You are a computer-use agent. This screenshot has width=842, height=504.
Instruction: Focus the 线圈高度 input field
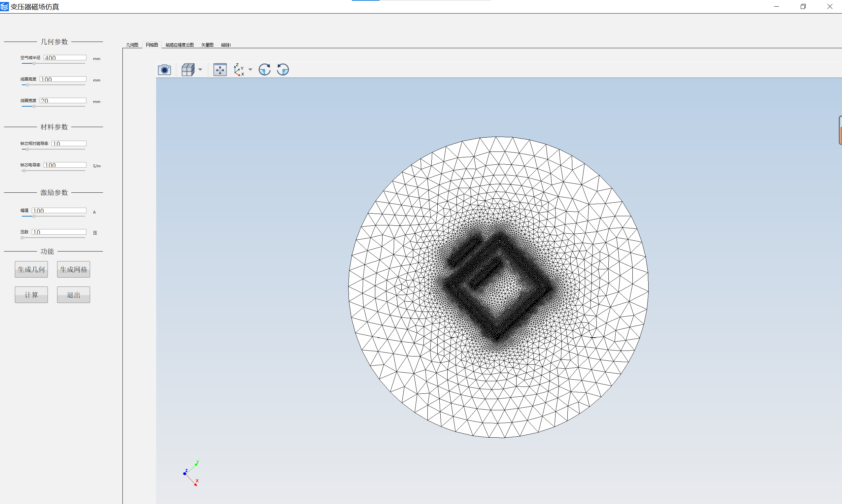click(x=63, y=79)
